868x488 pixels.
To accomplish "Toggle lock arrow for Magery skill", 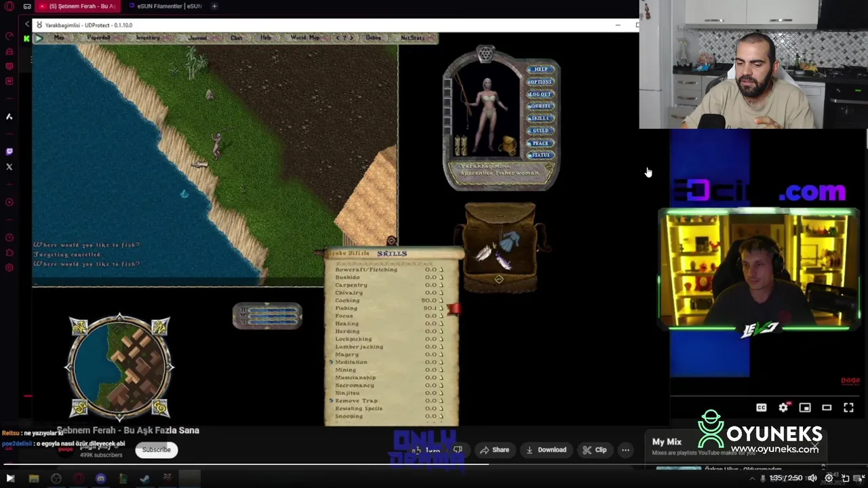I will [441, 354].
